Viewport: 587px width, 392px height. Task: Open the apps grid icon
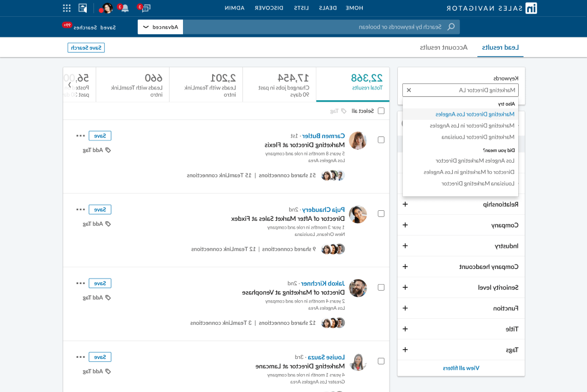pos(67,8)
